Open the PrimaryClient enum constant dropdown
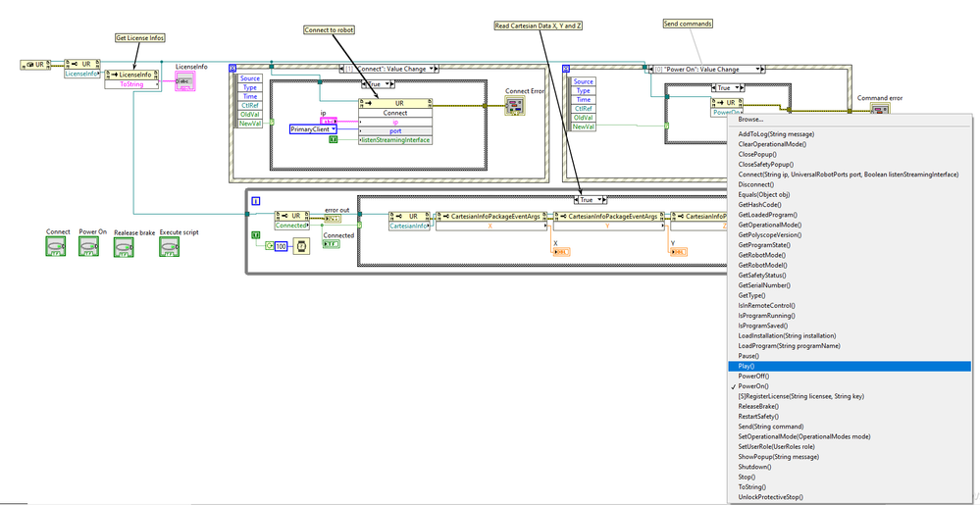Viewport: 980px width, 505px height. click(313, 129)
